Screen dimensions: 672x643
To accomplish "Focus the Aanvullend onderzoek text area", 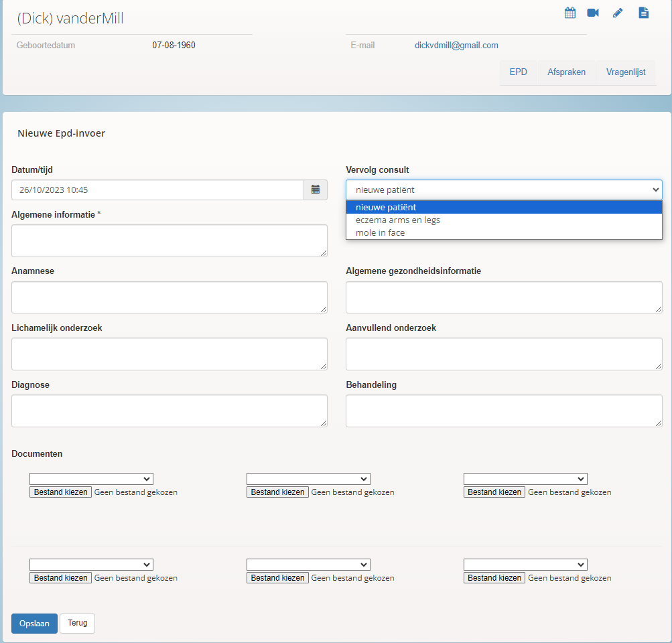I will tap(504, 354).
